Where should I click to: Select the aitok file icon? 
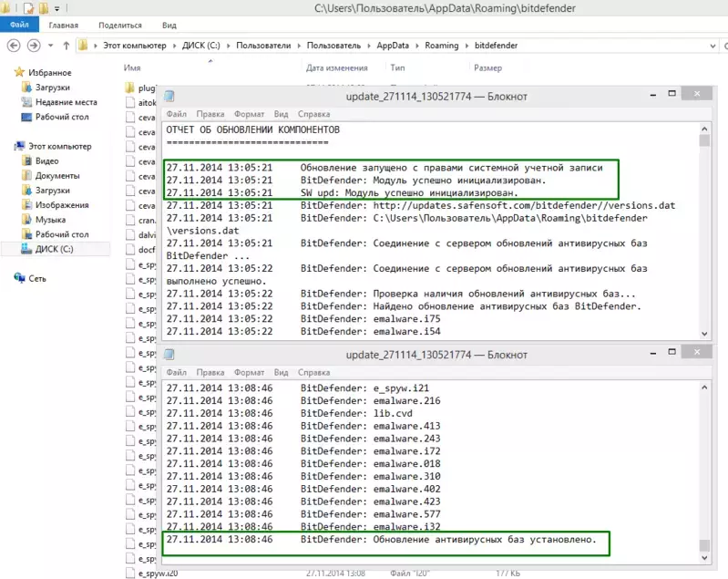pyautogui.click(x=130, y=102)
